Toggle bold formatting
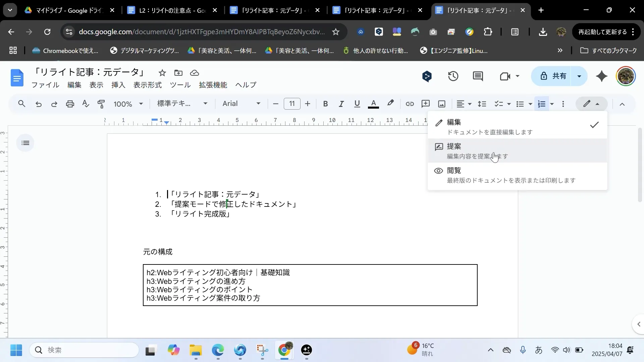Image resolution: width=644 pixels, height=362 pixels. tap(325, 104)
